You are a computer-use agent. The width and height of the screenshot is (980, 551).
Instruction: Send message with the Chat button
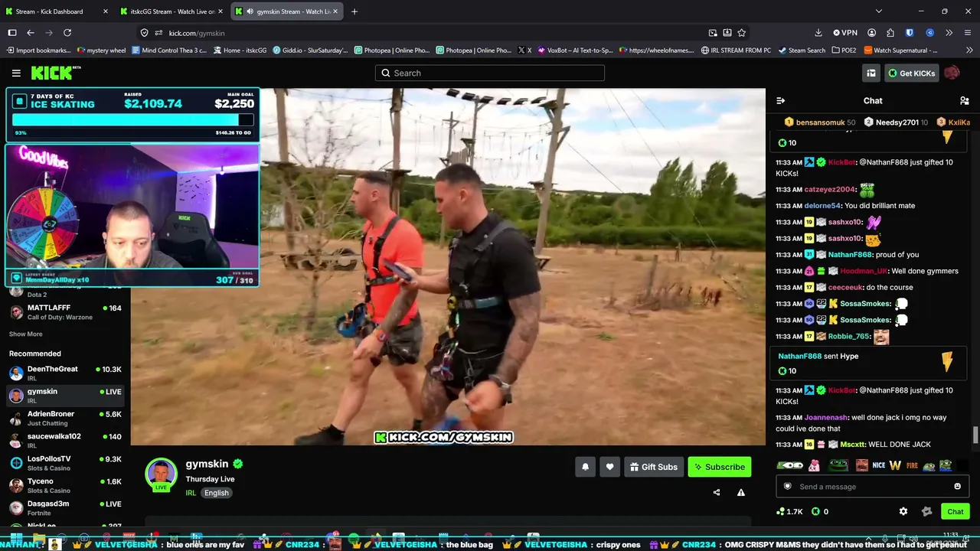[x=955, y=511]
